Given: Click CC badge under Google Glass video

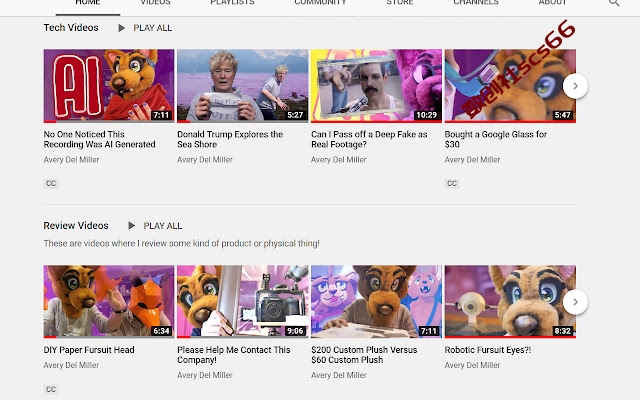Looking at the screenshot, I should point(452,183).
